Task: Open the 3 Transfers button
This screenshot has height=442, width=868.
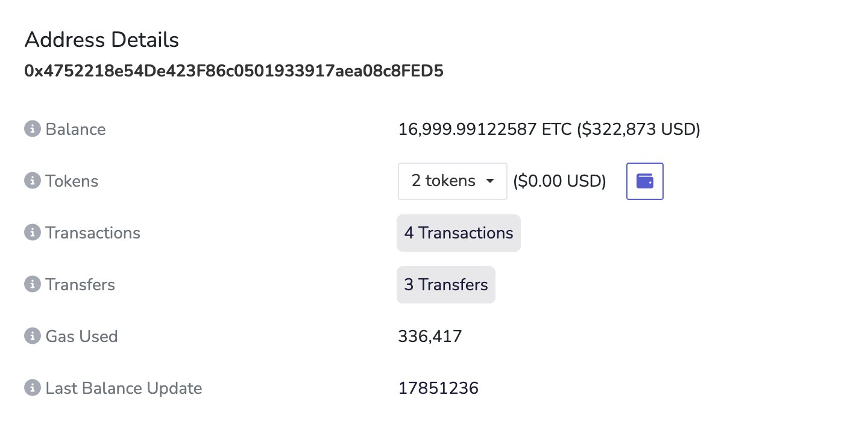Action: tap(445, 285)
